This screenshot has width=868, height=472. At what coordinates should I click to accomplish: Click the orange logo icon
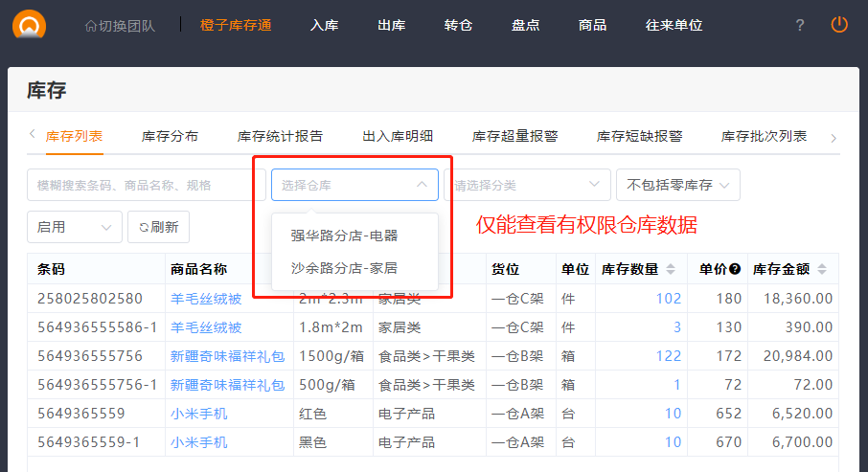pyautogui.click(x=30, y=24)
